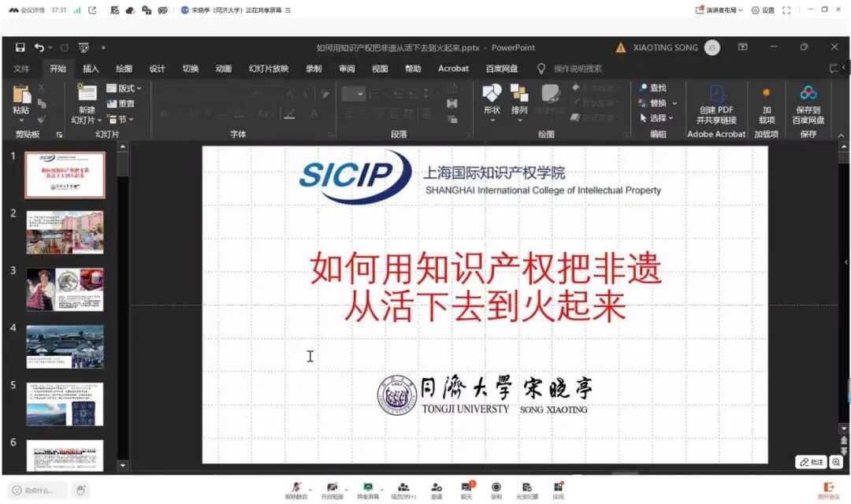Screen dimensions: 851x504
Task: Click the SICIP logo on the slide
Action: coord(355,176)
